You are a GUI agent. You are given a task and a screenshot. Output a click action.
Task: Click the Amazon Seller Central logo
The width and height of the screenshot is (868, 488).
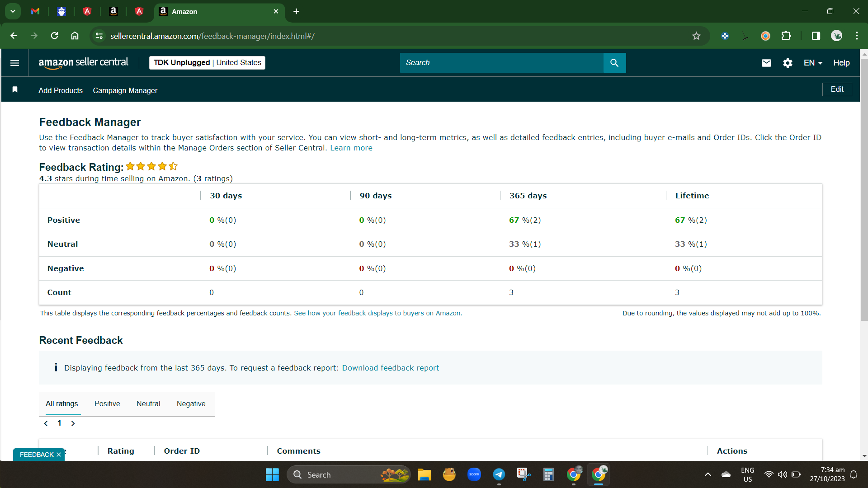(x=83, y=63)
